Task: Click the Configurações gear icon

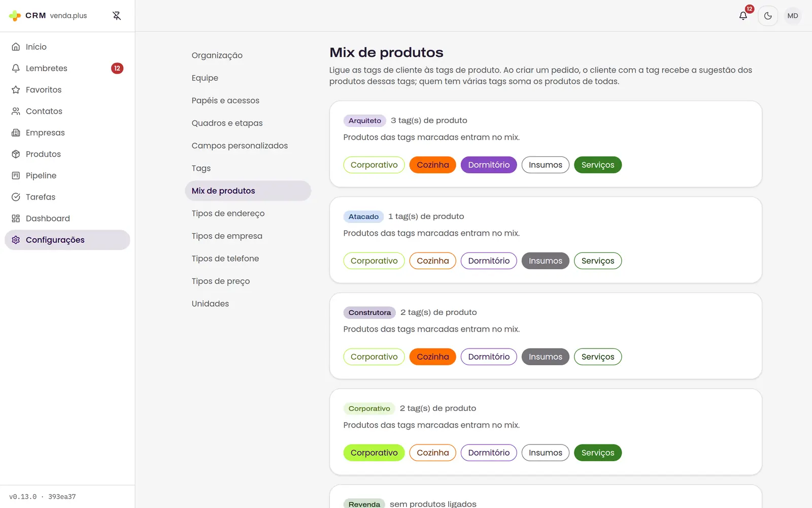Action: point(16,240)
